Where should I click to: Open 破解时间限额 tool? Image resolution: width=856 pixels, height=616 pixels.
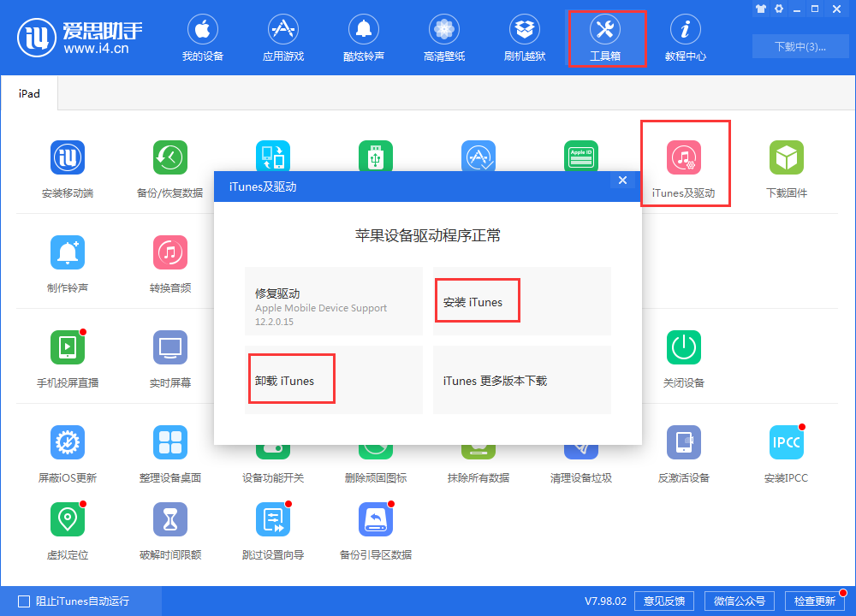[170, 531]
